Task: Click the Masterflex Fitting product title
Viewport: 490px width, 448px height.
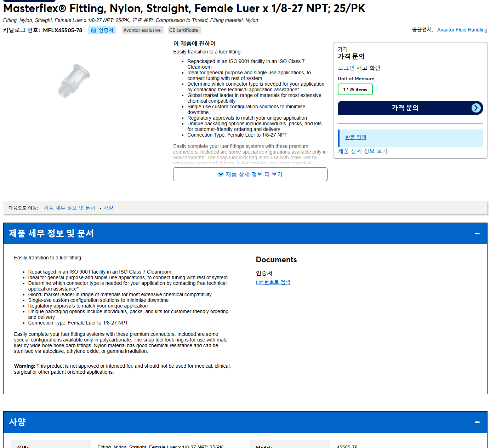Action: coord(184,8)
